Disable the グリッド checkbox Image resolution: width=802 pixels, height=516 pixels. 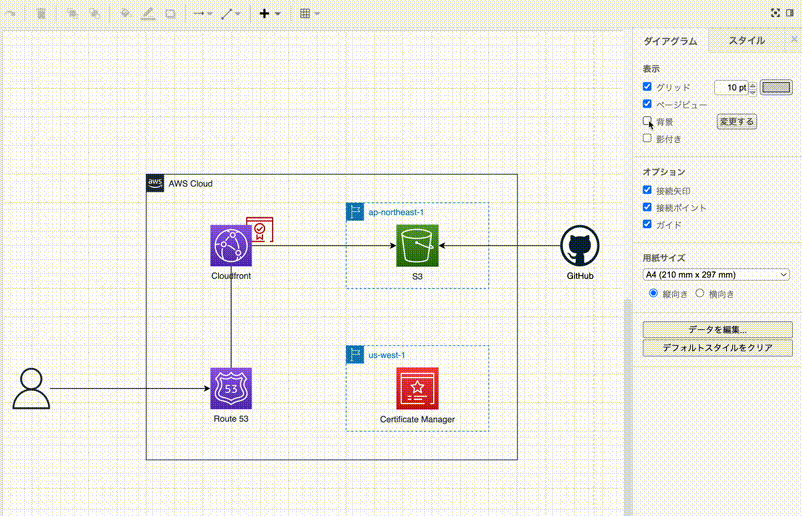[648, 87]
